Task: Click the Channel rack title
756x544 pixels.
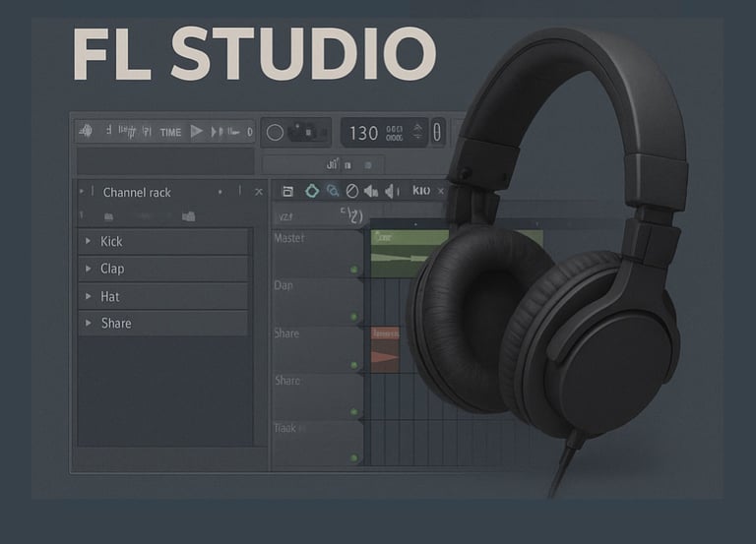Action: pyautogui.click(x=137, y=193)
